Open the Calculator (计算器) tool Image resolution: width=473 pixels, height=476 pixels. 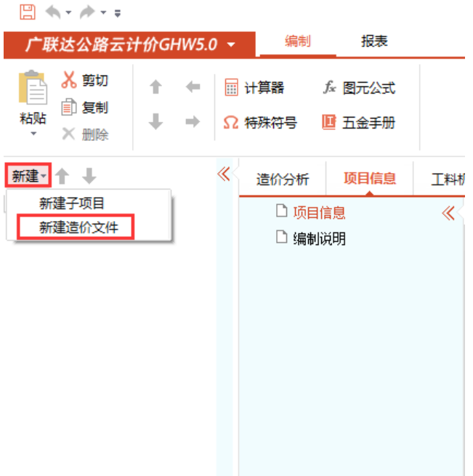pyautogui.click(x=254, y=88)
